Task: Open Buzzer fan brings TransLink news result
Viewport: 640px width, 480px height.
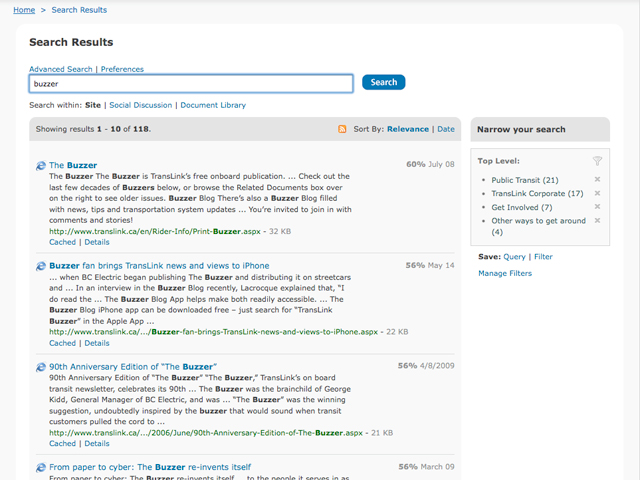Action: [159, 266]
